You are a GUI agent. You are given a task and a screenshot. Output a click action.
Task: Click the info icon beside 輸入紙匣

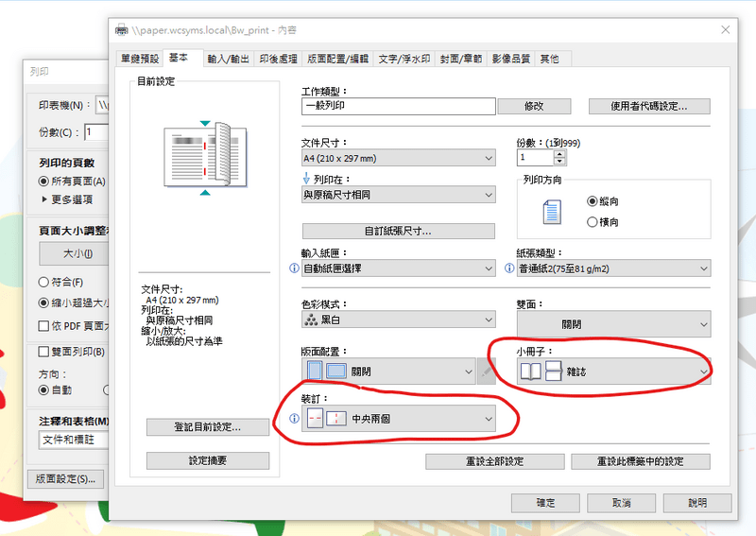click(293, 268)
